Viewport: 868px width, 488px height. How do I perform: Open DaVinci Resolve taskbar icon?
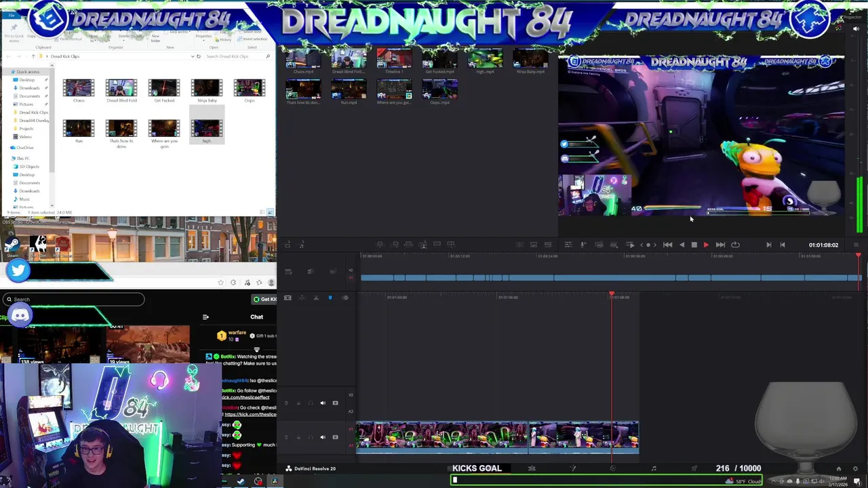coord(274,481)
